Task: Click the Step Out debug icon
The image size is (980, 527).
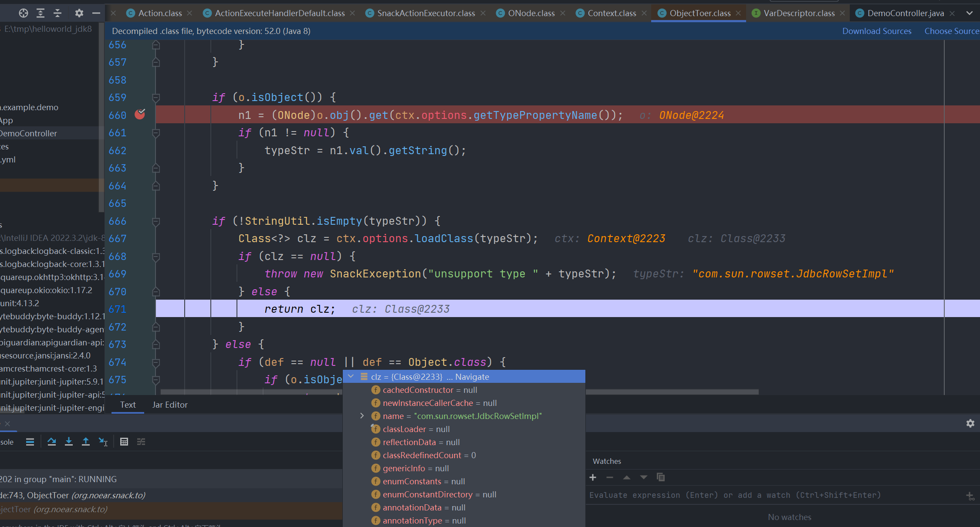Action: [85, 442]
